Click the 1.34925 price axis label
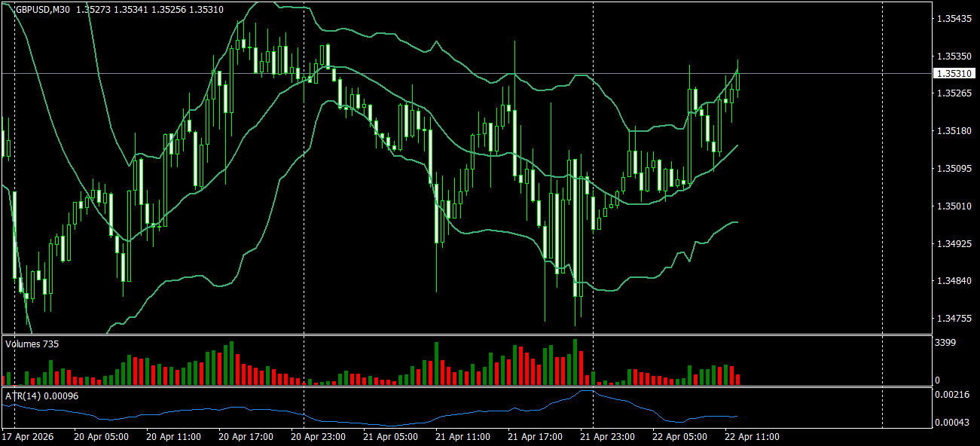The width and height of the screenshot is (980, 446). [x=953, y=244]
